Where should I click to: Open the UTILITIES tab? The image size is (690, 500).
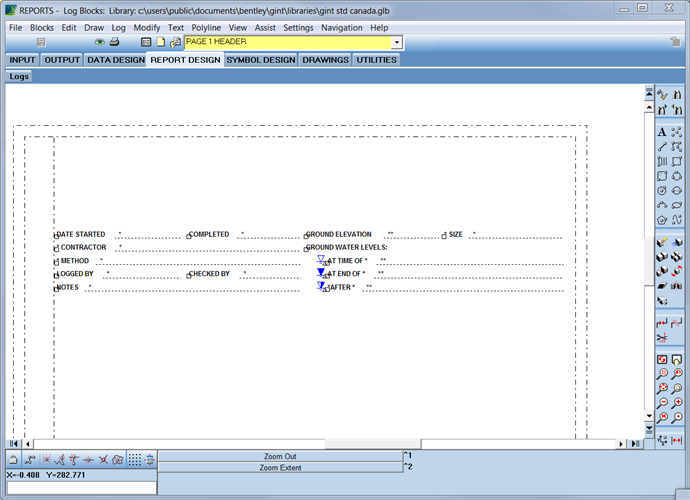tap(376, 60)
